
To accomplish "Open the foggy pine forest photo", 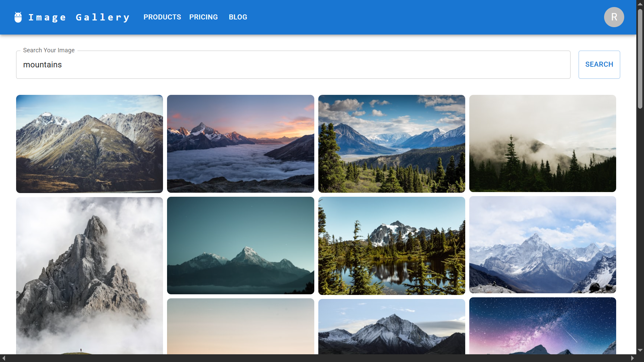I will (542, 143).
